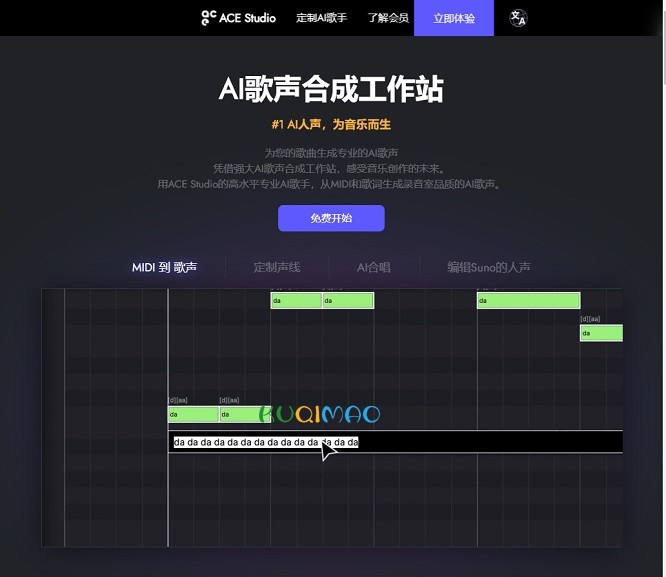The image size is (666, 577).
Task: Switch to the 定制声线 tab
Action: [x=277, y=267]
